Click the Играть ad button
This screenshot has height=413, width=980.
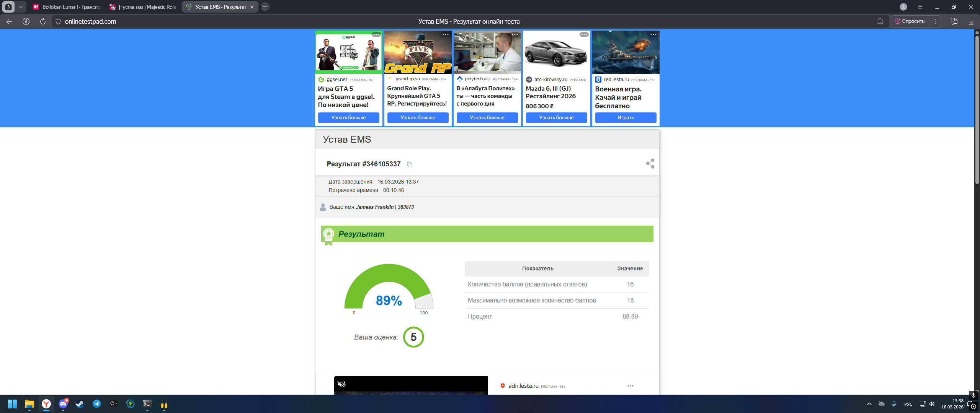point(626,118)
